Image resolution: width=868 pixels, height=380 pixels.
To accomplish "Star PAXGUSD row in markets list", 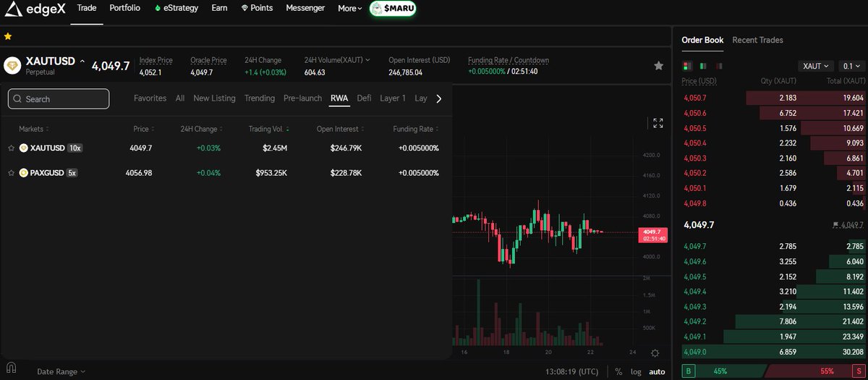I will (12, 173).
